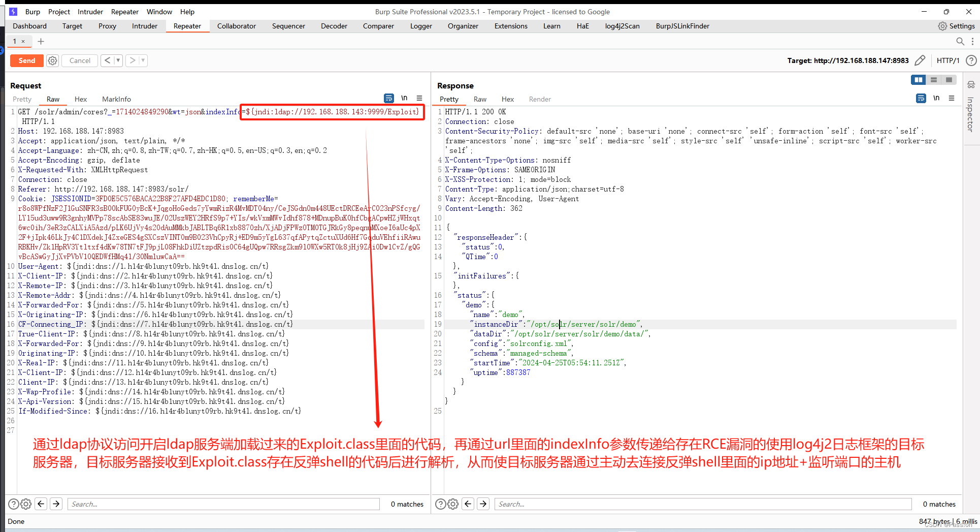The width and height of the screenshot is (980, 532).
Task: Open the BurpJSLinkFinder tab
Action: 682,26
